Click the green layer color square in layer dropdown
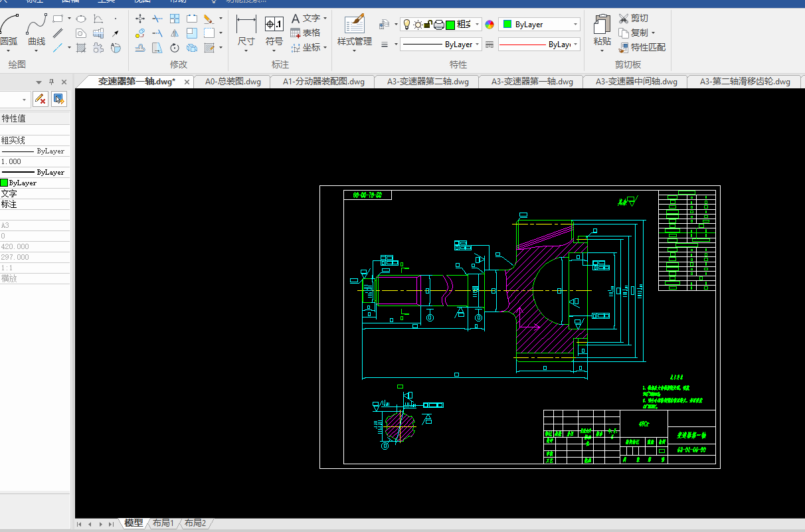The image size is (805, 532). [x=450, y=25]
